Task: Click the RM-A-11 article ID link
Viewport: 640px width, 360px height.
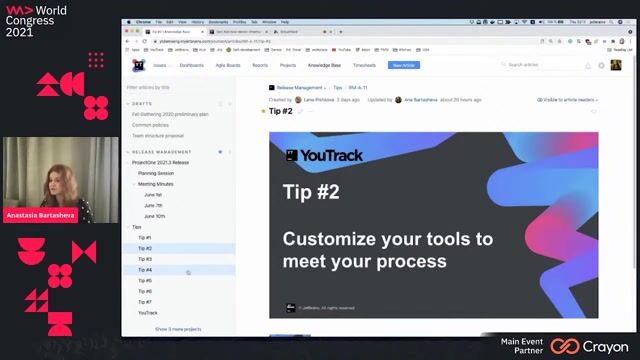Action: 358,88
